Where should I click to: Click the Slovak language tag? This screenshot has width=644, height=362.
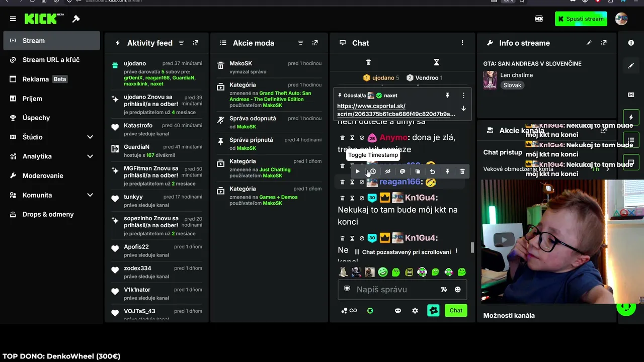click(512, 85)
